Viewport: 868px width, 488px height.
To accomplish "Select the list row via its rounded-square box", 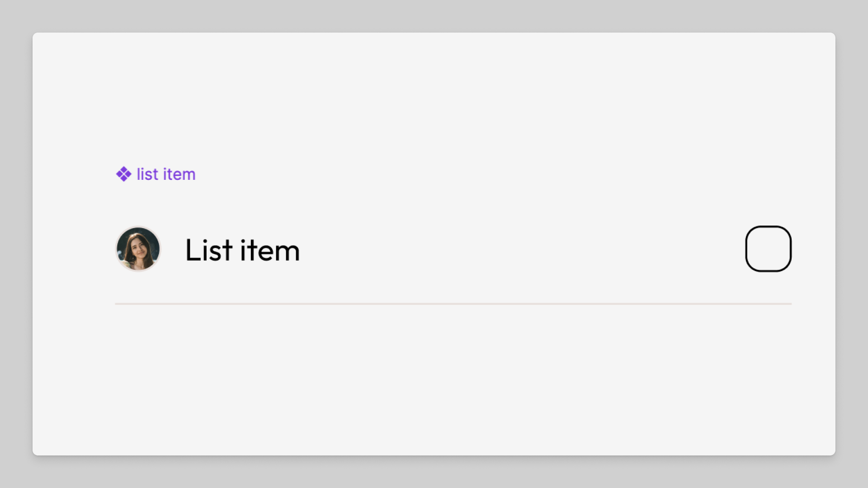I will [768, 249].
